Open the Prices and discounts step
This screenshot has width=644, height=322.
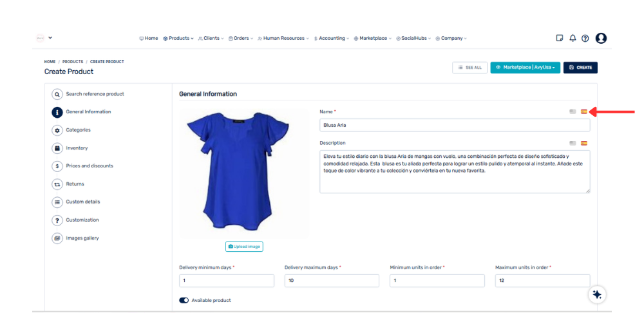(90, 166)
